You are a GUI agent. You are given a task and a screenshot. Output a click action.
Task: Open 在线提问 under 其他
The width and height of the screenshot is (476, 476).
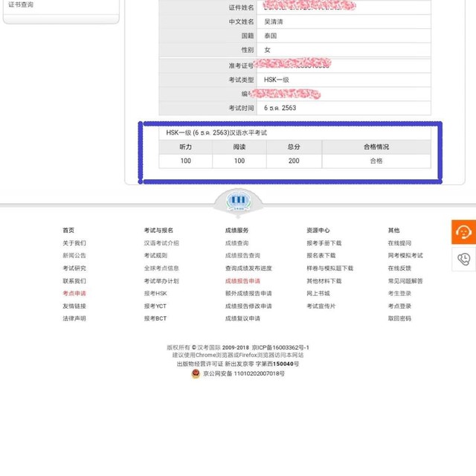(399, 243)
